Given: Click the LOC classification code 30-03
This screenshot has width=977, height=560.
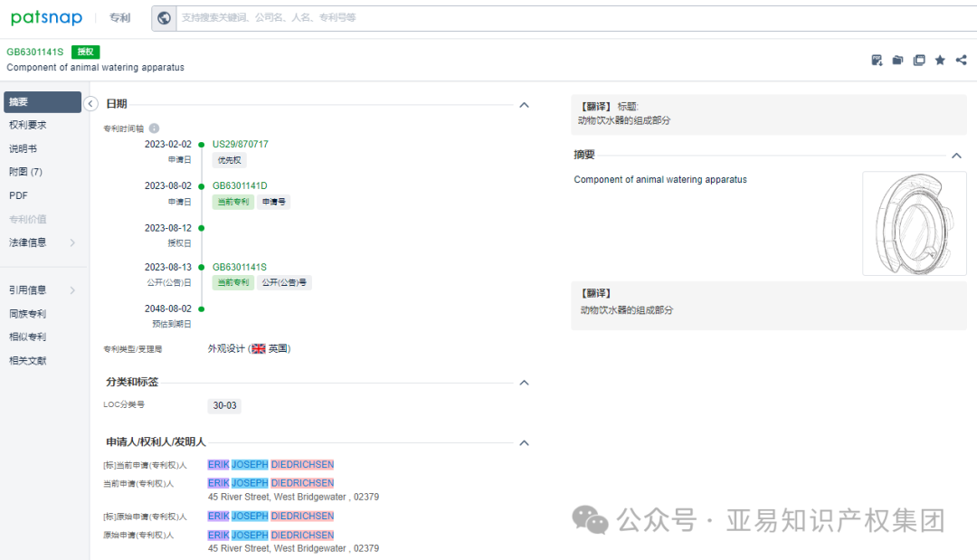Looking at the screenshot, I should [223, 405].
